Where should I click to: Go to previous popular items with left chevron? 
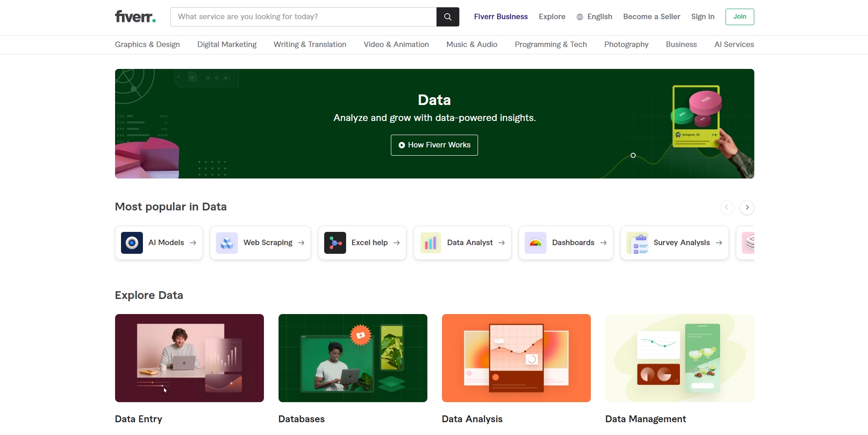pos(727,207)
